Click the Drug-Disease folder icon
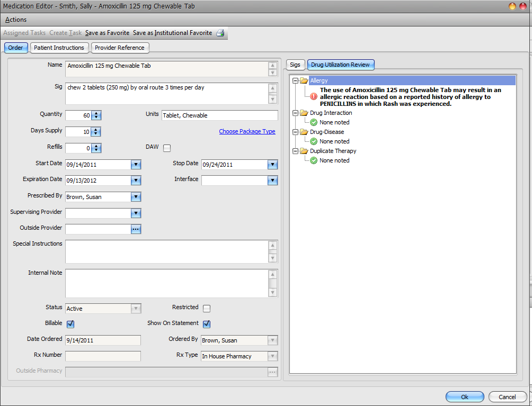Viewport: 532px width, 406px height. pos(304,132)
